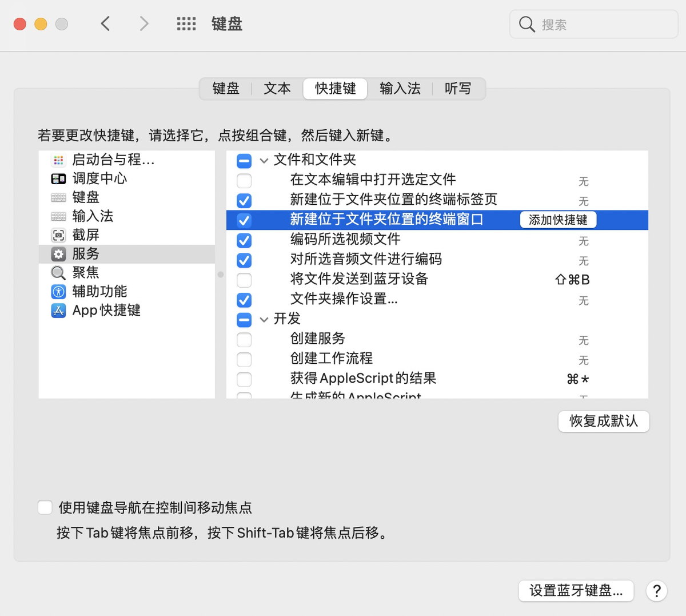Click the 恢复成默认 button
Viewport: 686px width, 616px height.
coord(603,422)
